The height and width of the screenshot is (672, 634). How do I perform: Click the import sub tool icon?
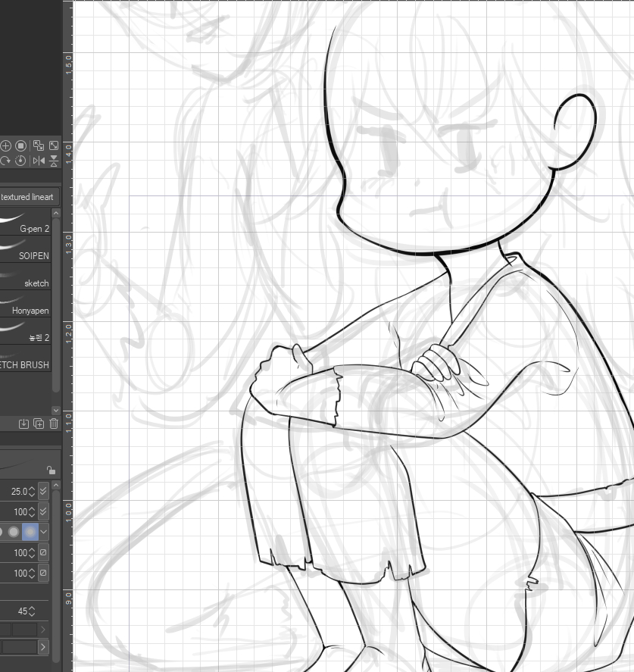(x=23, y=424)
